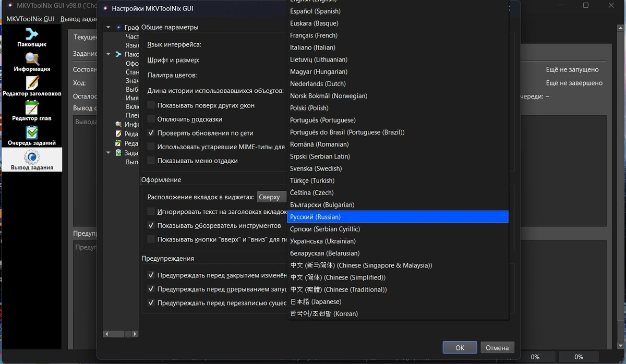Choose Srpski (Serbian Latin) language

coord(398,156)
